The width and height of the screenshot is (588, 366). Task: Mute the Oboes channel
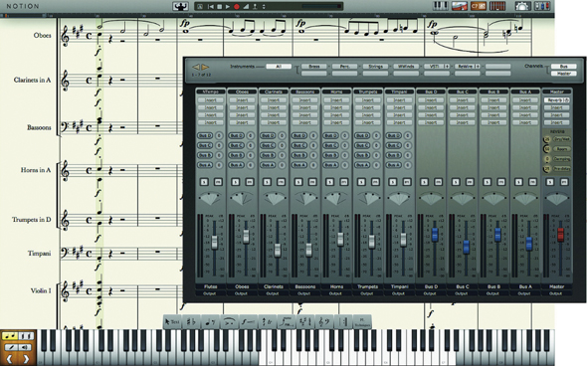click(x=250, y=182)
